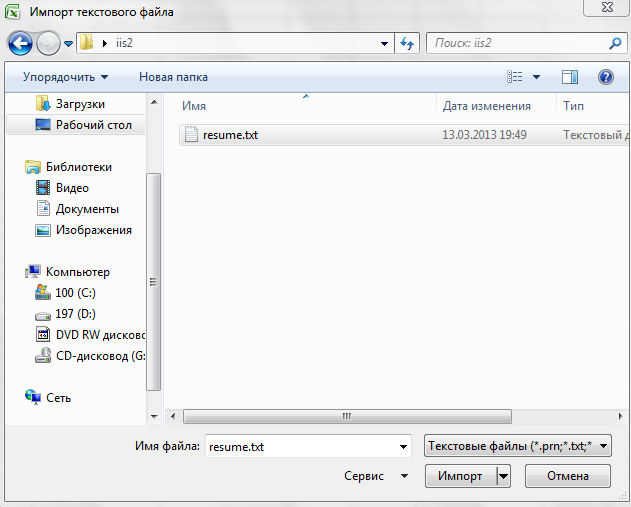631x507 pixels.
Task: Change the view with the views icon
Action: (x=515, y=76)
